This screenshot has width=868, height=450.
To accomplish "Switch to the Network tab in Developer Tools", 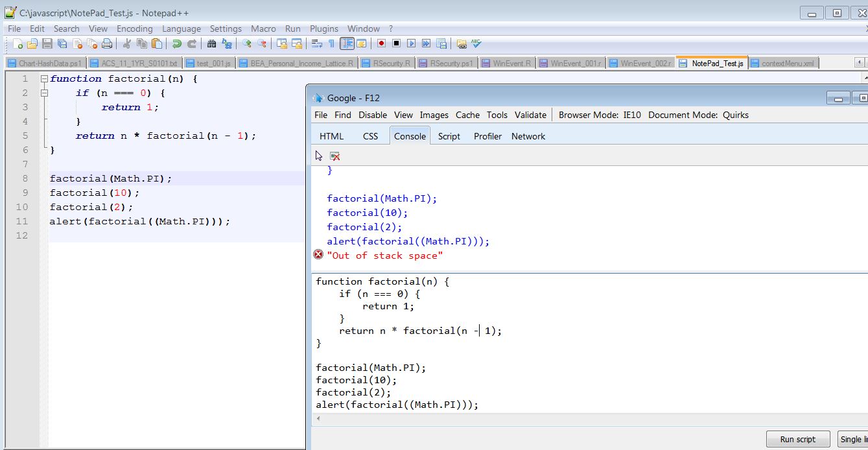I will coord(528,136).
